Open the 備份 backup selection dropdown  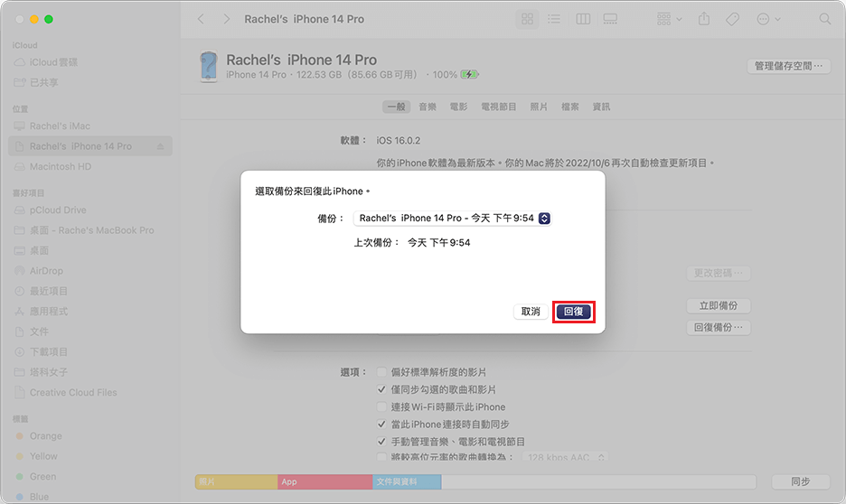[x=452, y=219]
